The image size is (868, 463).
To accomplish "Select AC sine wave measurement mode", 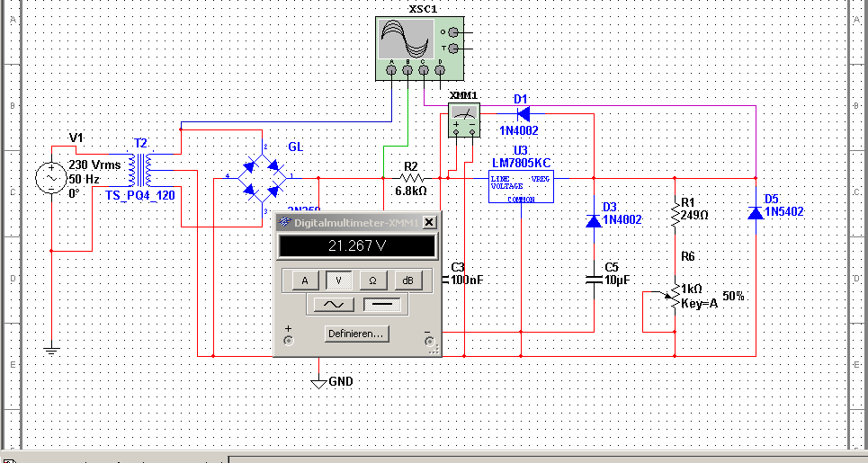I will 335,304.
